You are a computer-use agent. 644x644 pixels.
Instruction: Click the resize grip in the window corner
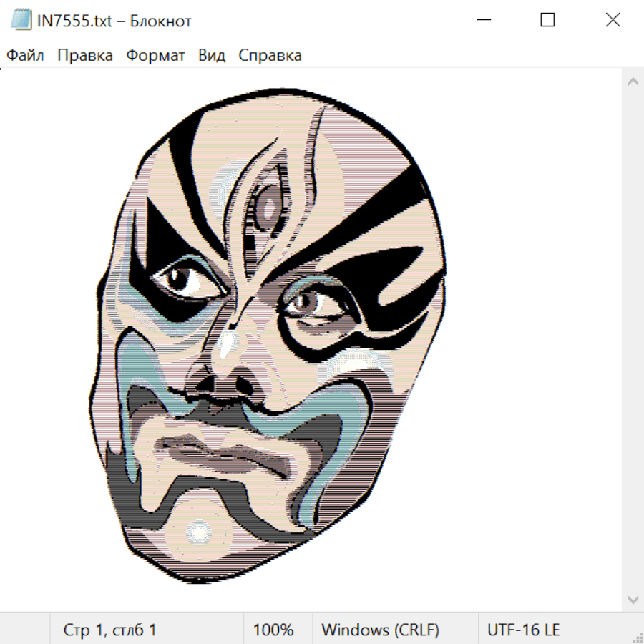pyautogui.click(x=638, y=638)
